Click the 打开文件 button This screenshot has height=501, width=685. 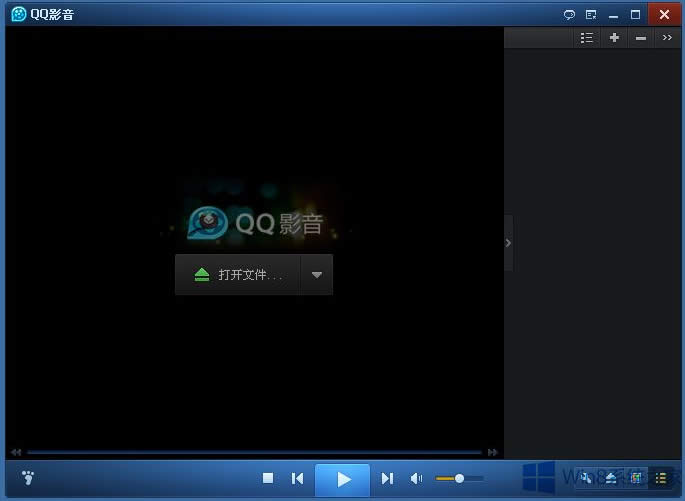click(x=238, y=274)
